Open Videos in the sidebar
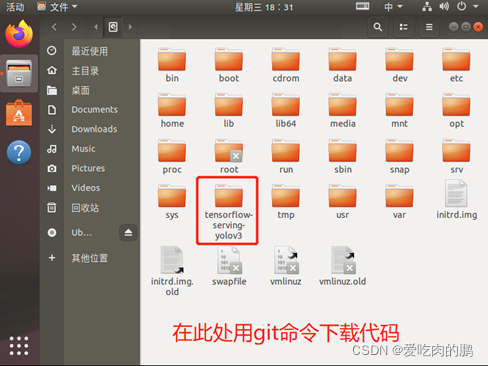This screenshot has height=366, width=488. point(90,188)
